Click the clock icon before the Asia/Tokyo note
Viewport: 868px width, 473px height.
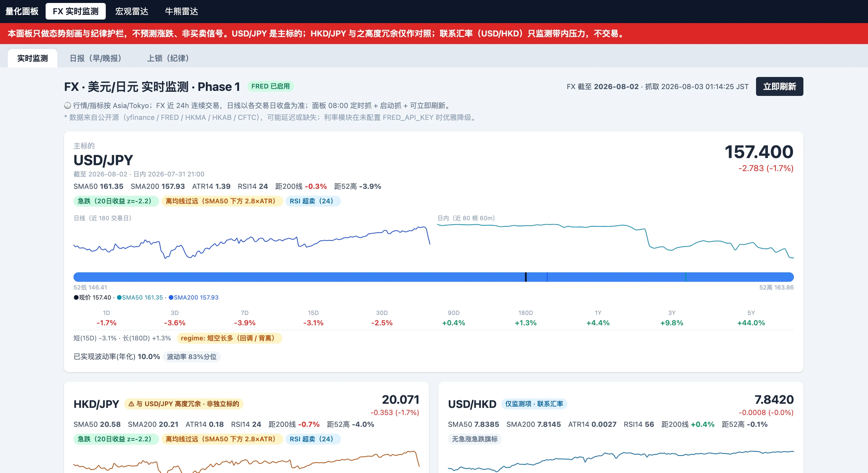67,105
